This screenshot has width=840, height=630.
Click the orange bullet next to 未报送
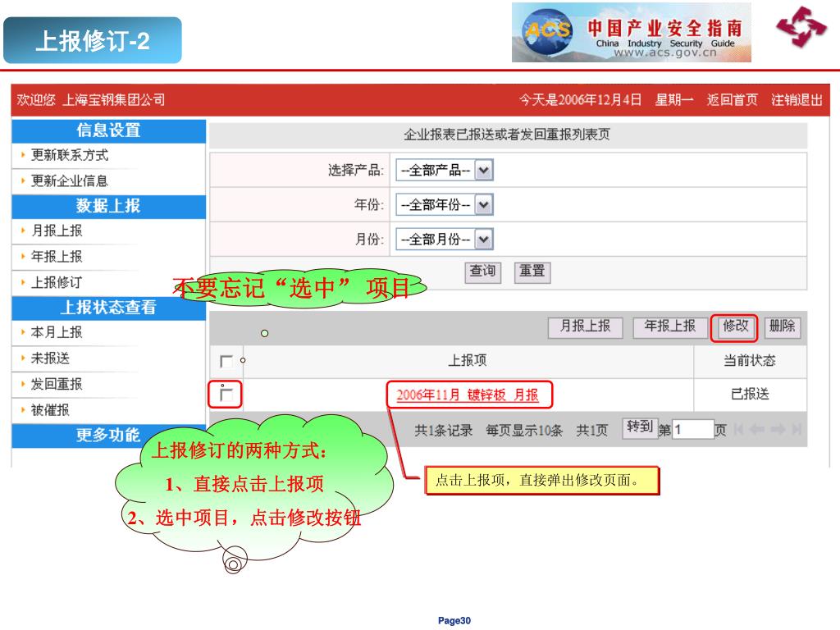point(23,358)
